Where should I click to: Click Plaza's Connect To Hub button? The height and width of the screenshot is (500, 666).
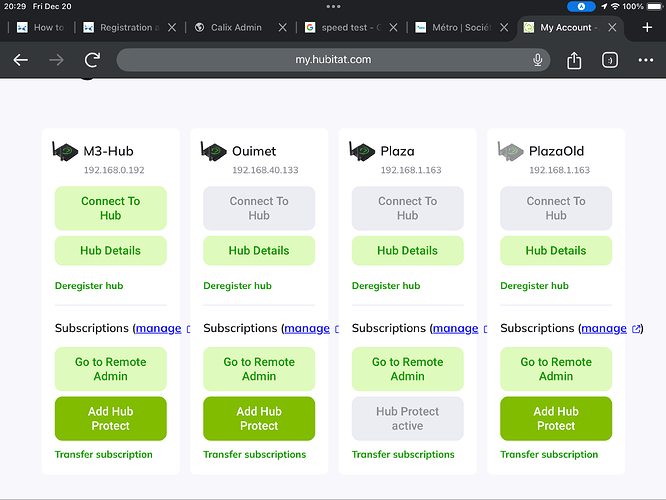407,208
